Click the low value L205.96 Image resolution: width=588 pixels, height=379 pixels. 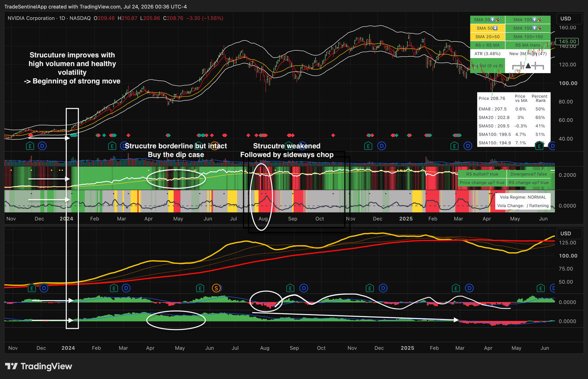150,18
